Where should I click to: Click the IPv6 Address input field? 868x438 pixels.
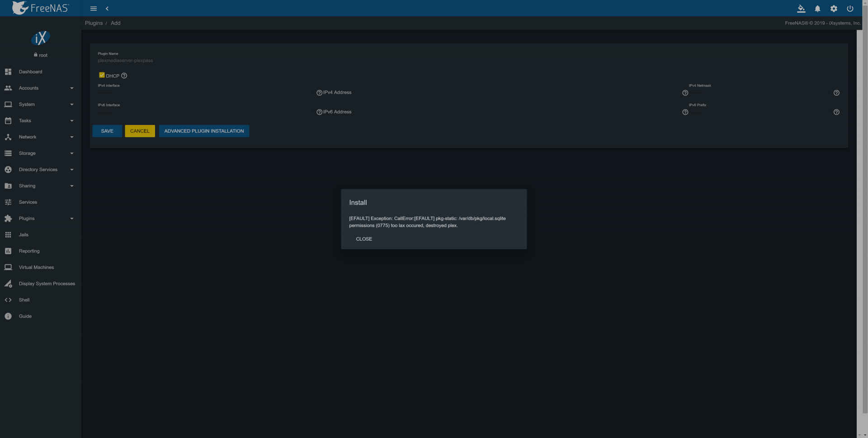[x=502, y=112]
